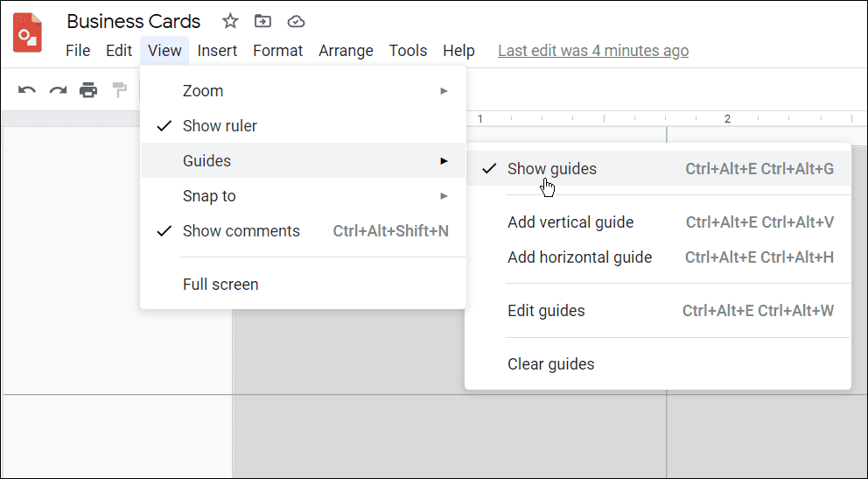Open the Format menu
This screenshot has height=479, width=868.
[x=278, y=51]
